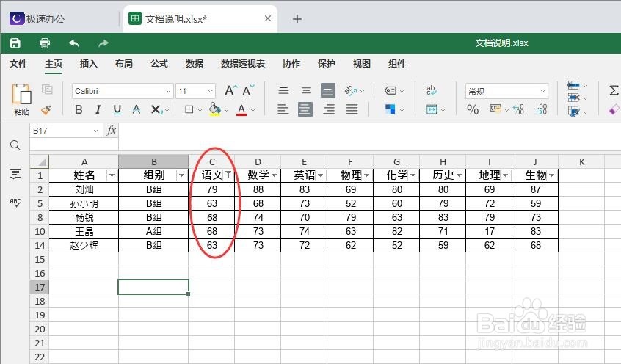Toggle Bold formatting
621x364 pixels.
pyautogui.click(x=79, y=110)
